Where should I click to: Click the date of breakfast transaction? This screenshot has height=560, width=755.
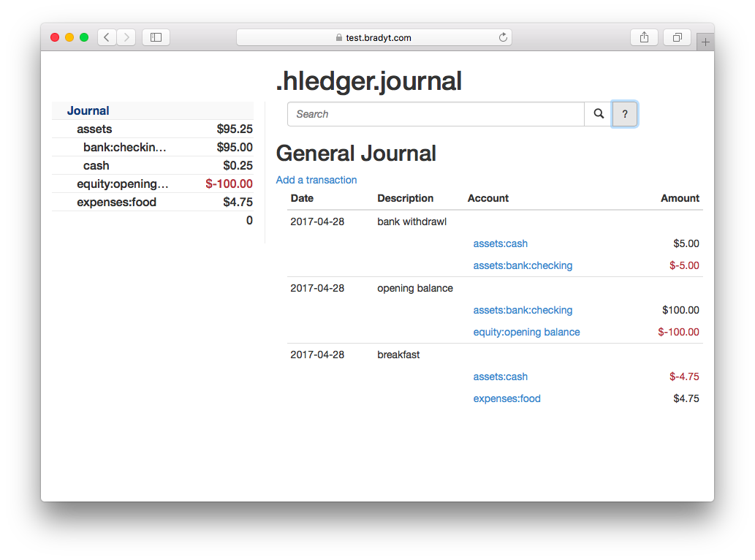[317, 355]
